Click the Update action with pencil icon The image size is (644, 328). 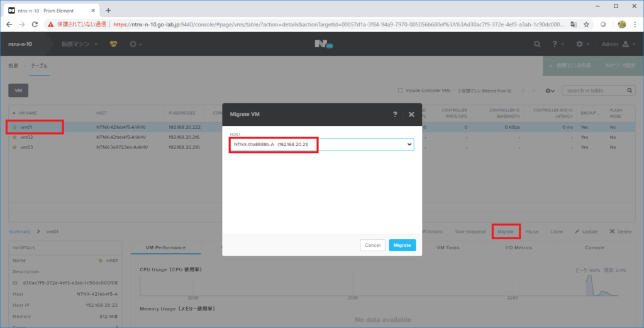587,232
